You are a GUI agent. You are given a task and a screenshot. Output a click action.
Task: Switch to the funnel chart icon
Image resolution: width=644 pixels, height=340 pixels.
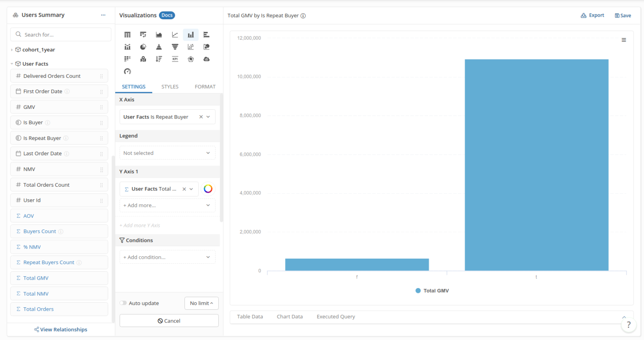point(175,47)
